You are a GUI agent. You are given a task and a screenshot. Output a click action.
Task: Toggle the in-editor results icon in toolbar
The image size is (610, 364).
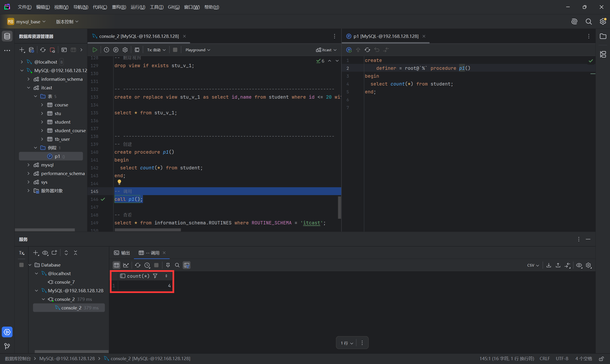[137, 50]
